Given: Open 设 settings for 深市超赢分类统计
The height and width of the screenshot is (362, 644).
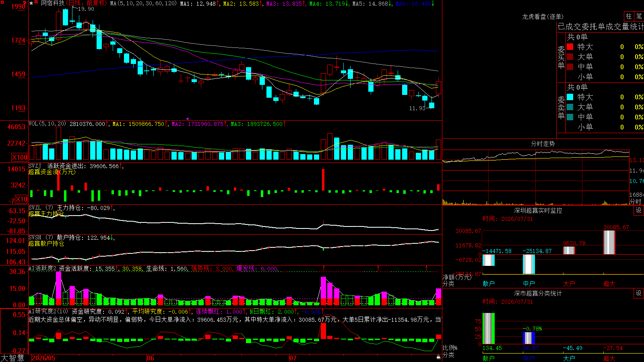Looking at the screenshot, I should pos(639,293).
